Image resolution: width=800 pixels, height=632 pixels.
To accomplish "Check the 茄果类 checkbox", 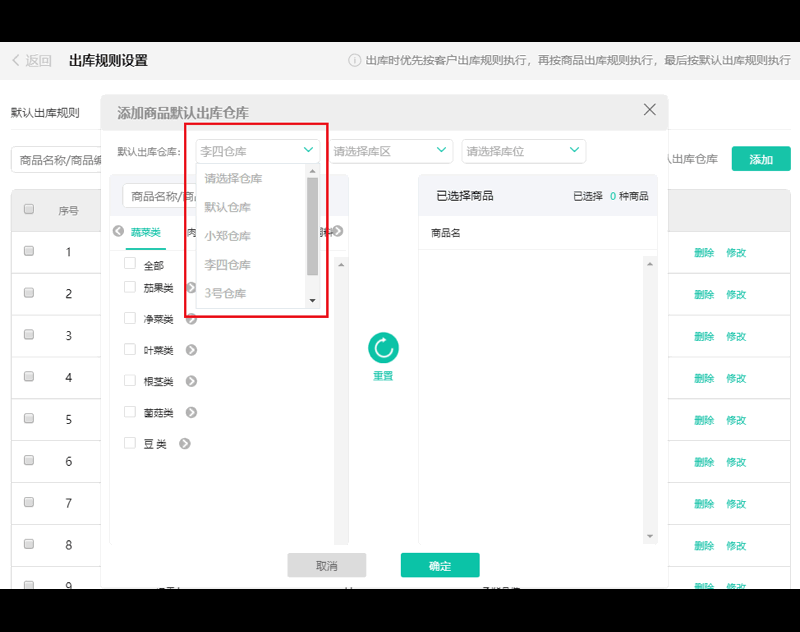I will pyautogui.click(x=129, y=288).
